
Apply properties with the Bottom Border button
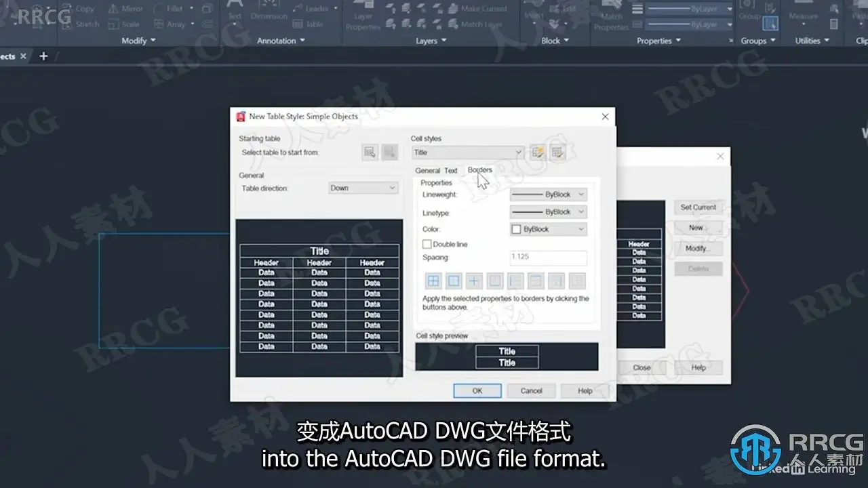click(x=495, y=281)
